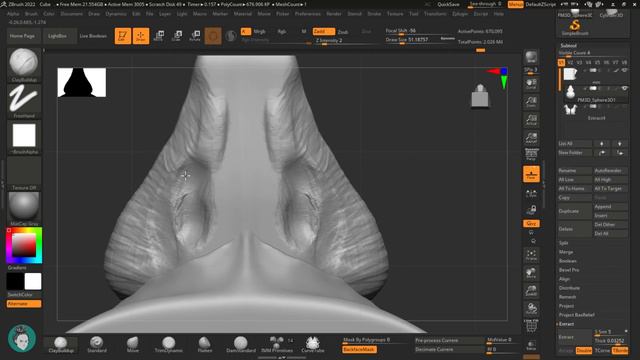This screenshot has width=640, height=360.
Task: Expand the Remesh section
Action: (x=567, y=297)
